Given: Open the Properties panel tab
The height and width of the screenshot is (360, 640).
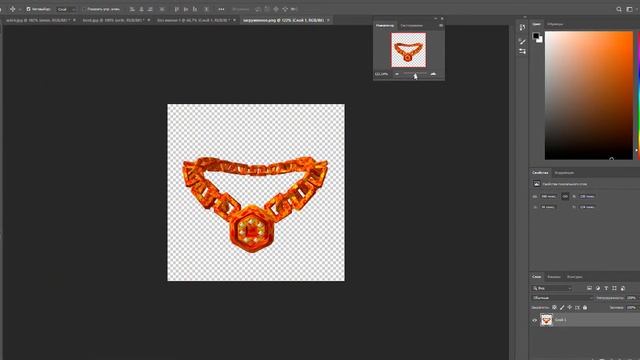Looking at the screenshot, I should [x=540, y=173].
